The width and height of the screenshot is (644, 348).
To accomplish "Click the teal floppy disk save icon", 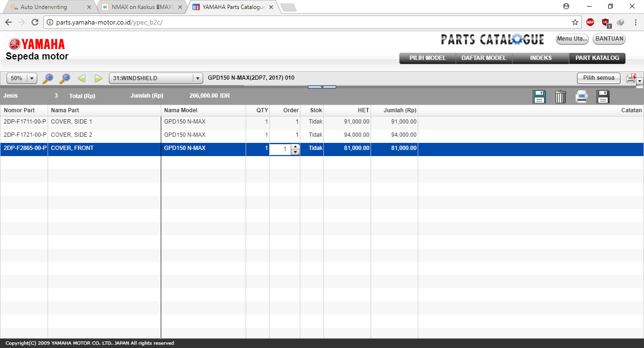I will [539, 97].
